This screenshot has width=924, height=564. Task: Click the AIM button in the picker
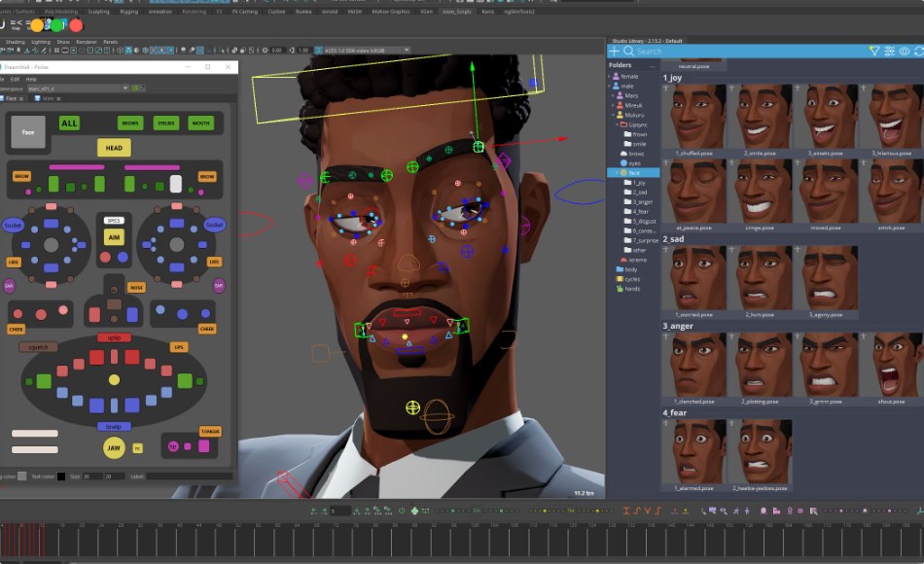point(114,236)
